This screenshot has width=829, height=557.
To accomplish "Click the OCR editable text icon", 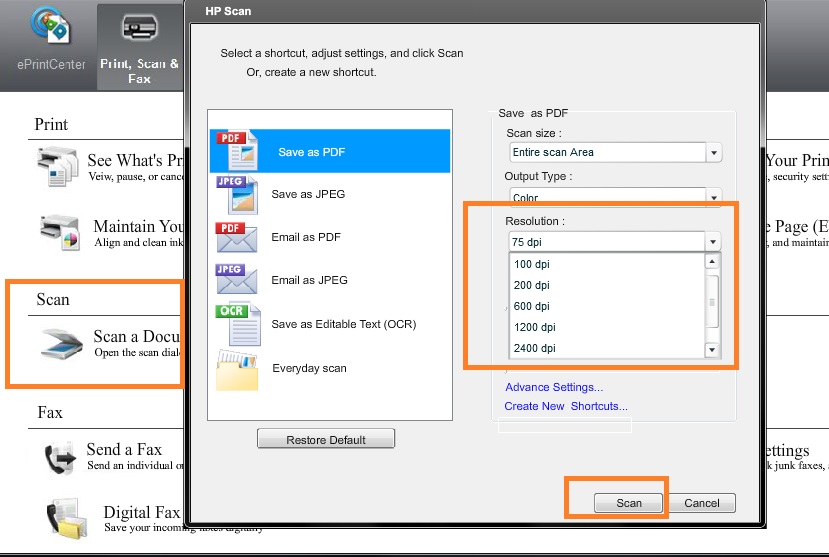I will click(x=238, y=324).
